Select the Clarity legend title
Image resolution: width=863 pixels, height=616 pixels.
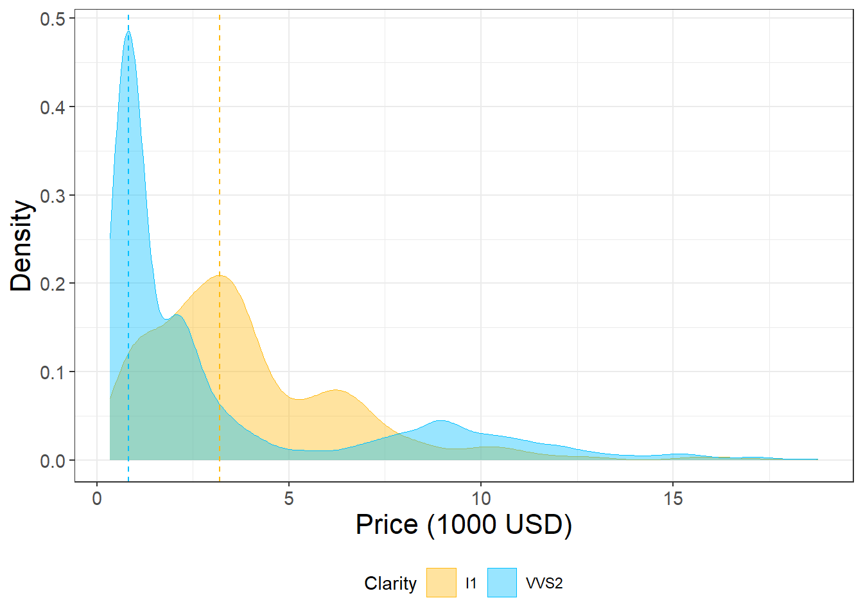[390, 583]
